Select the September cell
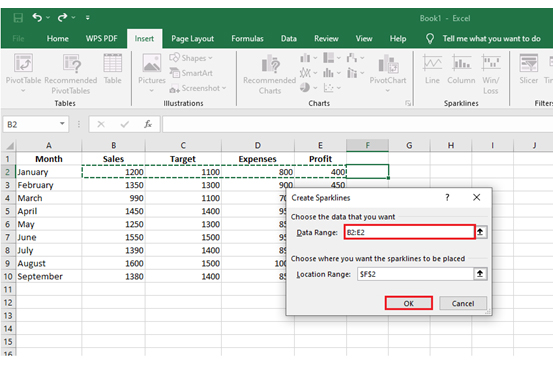Screen dimensions: 553x367 [49, 276]
